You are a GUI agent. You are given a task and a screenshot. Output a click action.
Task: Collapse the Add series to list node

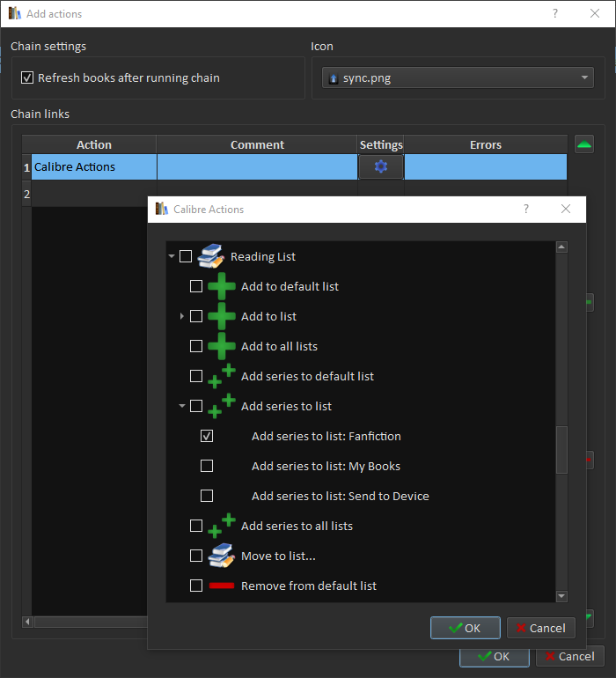tap(182, 406)
